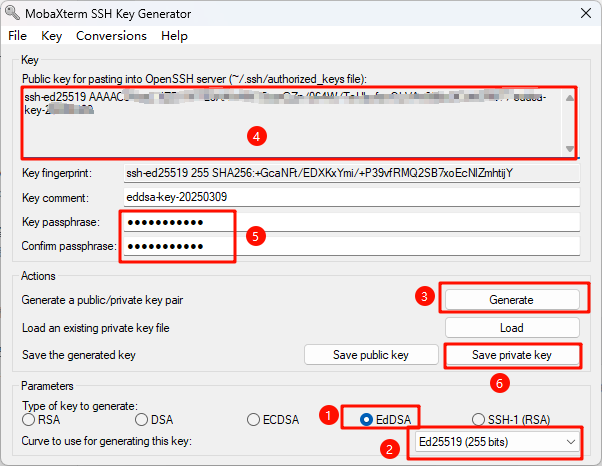The height and width of the screenshot is (466, 602).
Task: Click 'Curve to use for generating this key:' label
Action: [106, 441]
